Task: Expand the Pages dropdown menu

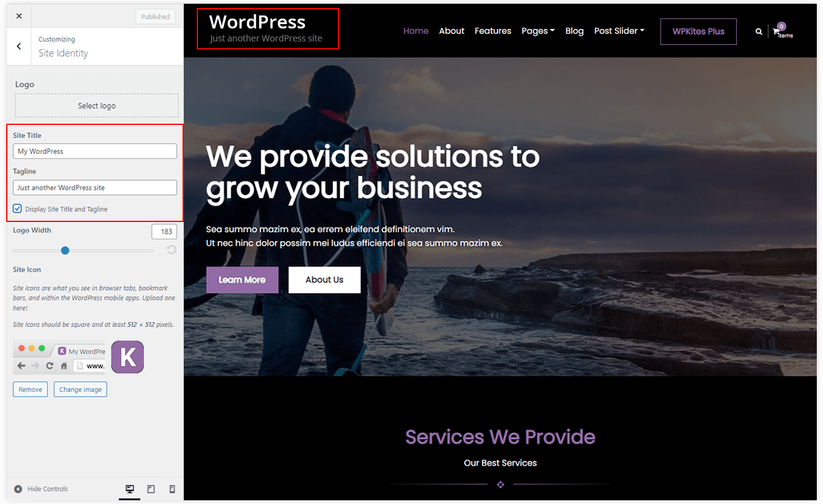Action: [x=538, y=31]
